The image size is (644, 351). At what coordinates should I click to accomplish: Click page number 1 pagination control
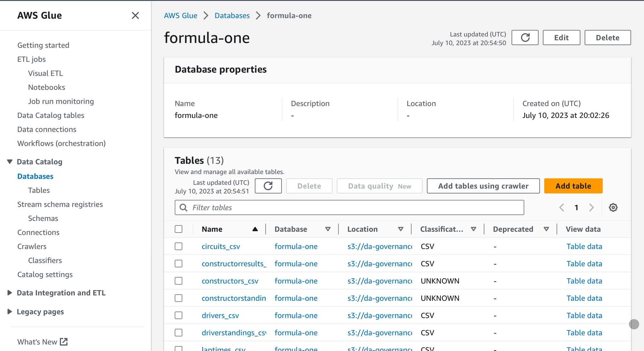577,207
